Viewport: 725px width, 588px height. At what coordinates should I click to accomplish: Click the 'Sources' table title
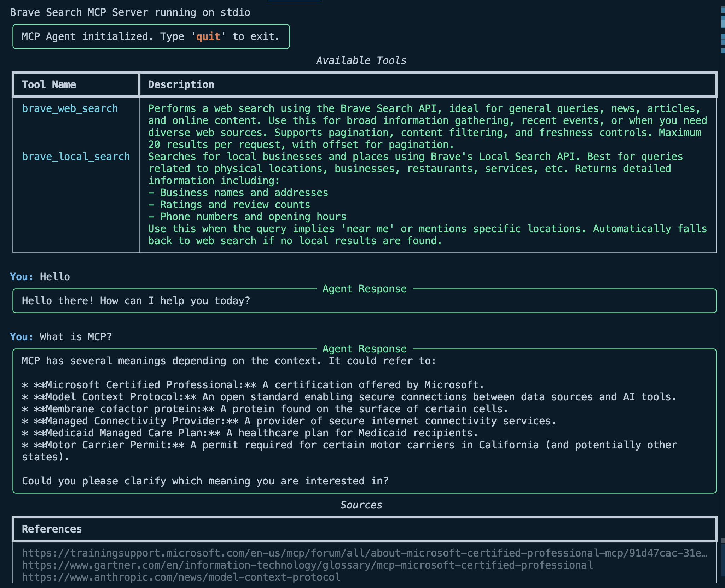pyautogui.click(x=361, y=505)
